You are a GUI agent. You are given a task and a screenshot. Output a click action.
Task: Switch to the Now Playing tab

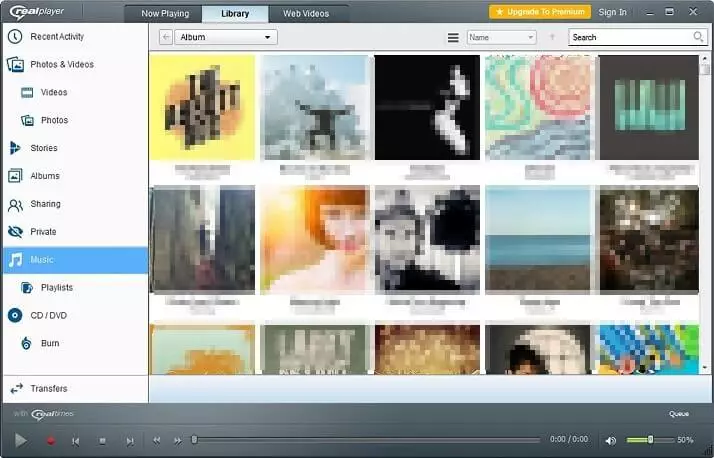(164, 13)
